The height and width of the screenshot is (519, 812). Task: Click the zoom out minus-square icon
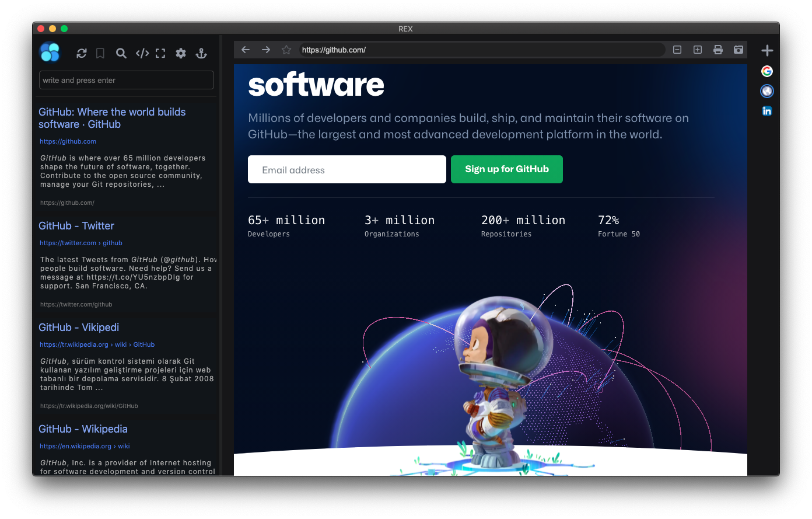(x=677, y=50)
